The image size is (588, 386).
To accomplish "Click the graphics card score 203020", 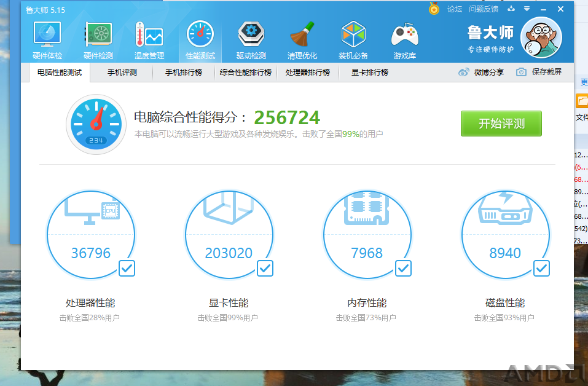I will click(x=229, y=253).
